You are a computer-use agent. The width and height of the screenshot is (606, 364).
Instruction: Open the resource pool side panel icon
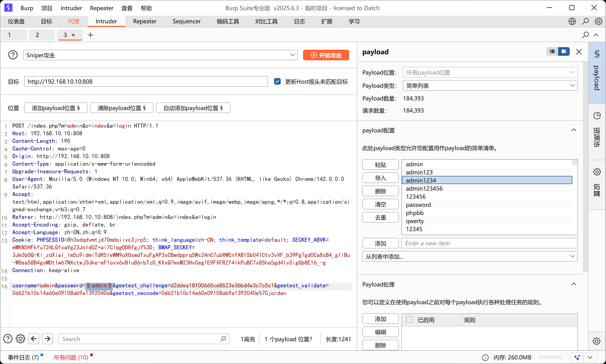tap(597, 116)
